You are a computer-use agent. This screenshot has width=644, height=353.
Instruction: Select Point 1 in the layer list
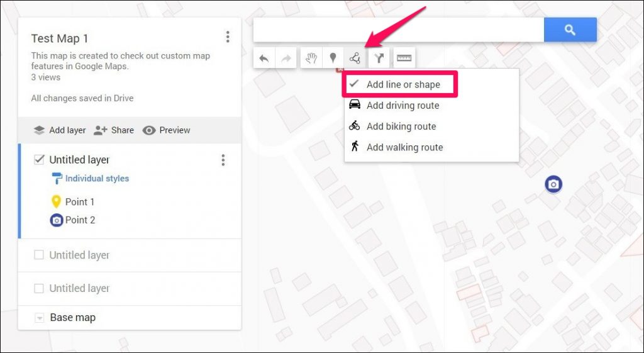80,202
